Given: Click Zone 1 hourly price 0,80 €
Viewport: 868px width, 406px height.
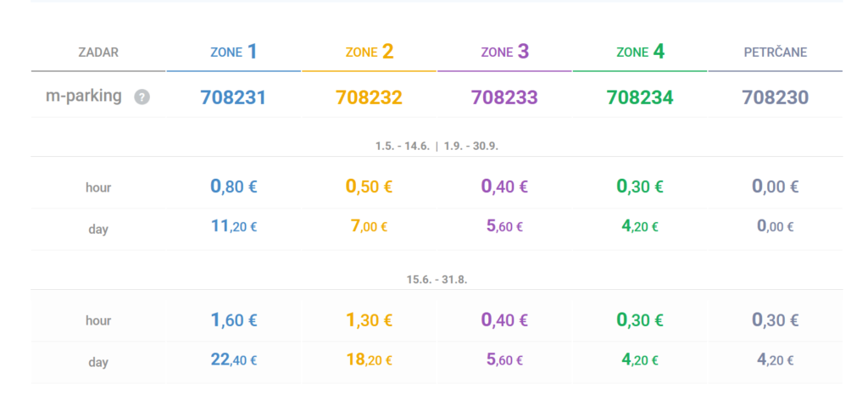Looking at the screenshot, I should [x=233, y=186].
